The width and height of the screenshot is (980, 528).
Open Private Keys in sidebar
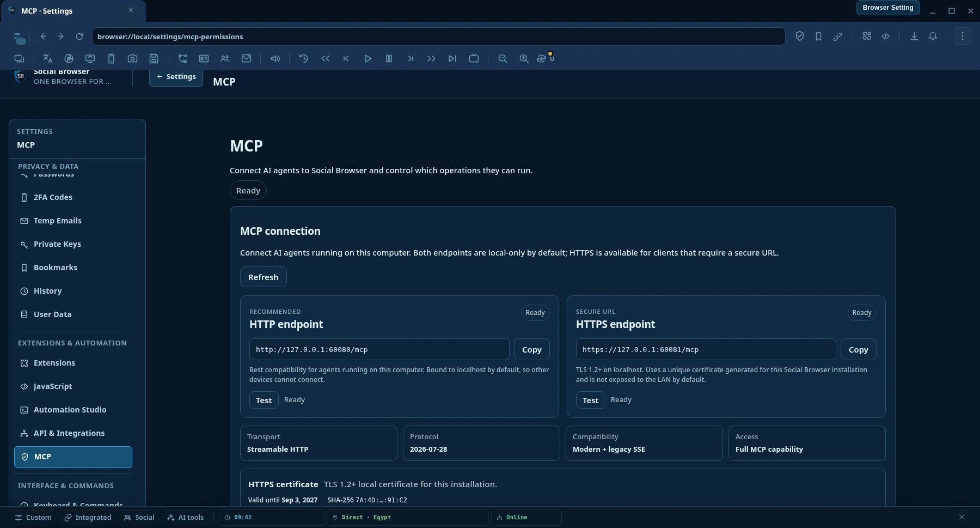click(73, 244)
